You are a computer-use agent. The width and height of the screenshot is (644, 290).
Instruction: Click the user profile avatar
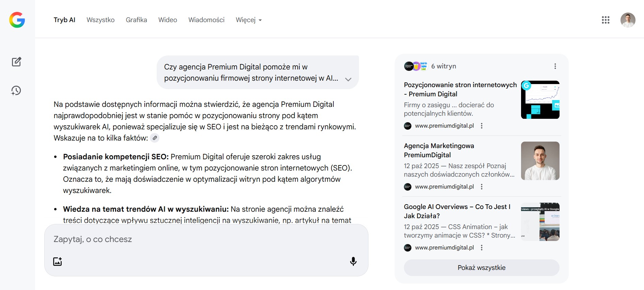(628, 20)
